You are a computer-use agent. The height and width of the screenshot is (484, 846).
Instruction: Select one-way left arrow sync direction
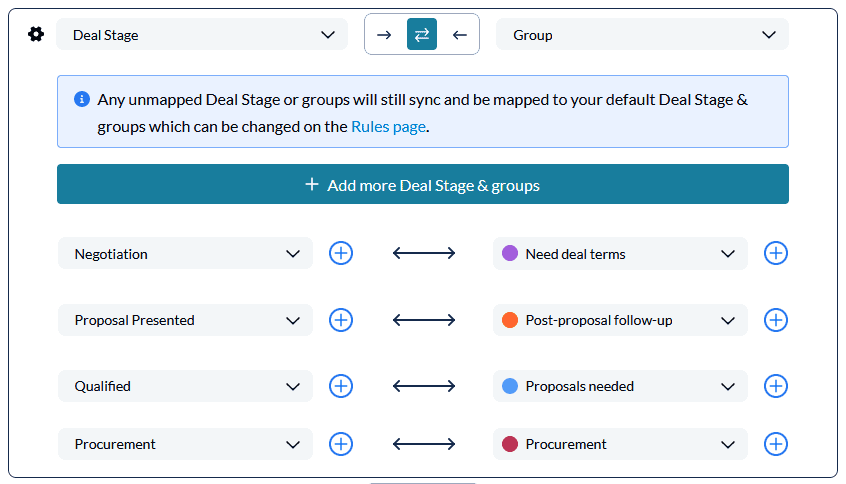(460, 35)
